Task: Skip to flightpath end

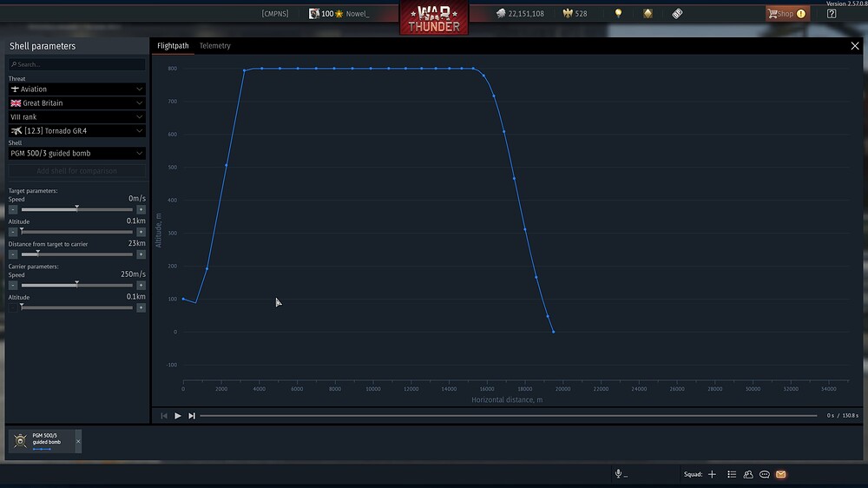Action: (x=192, y=415)
